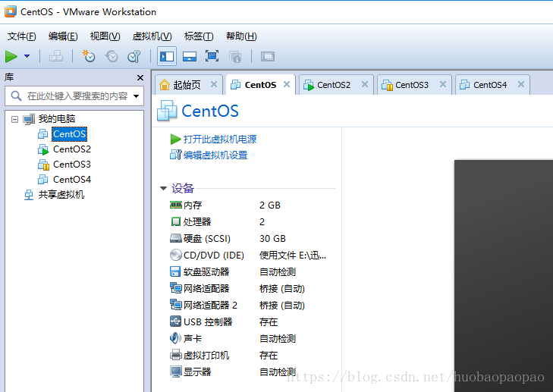553x392 pixels.
Task: Open the 标签(T) menu
Action: click(x=199, y=36)
